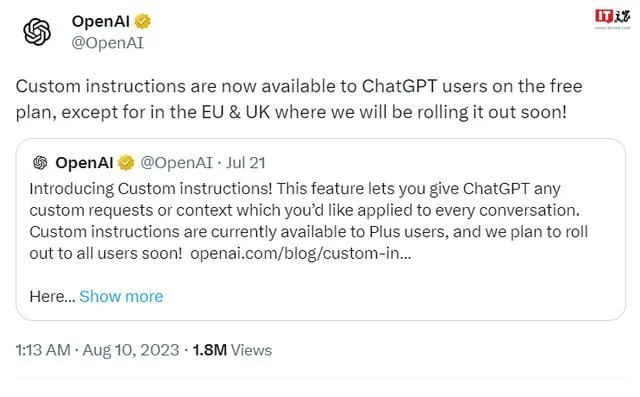Click the gold verified badge beside OpenAI
Viewport: 640px width, 397px height.
pos(142,21)
